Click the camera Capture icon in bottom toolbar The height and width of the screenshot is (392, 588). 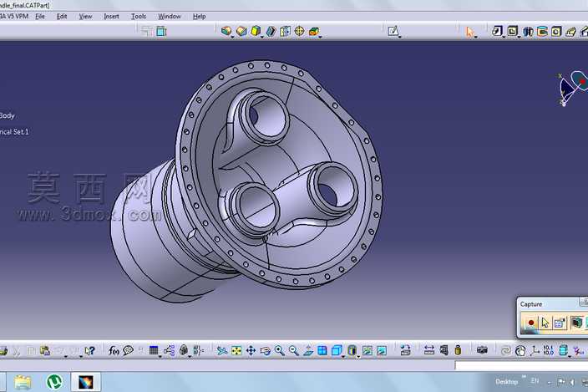[x=482, y=350]
